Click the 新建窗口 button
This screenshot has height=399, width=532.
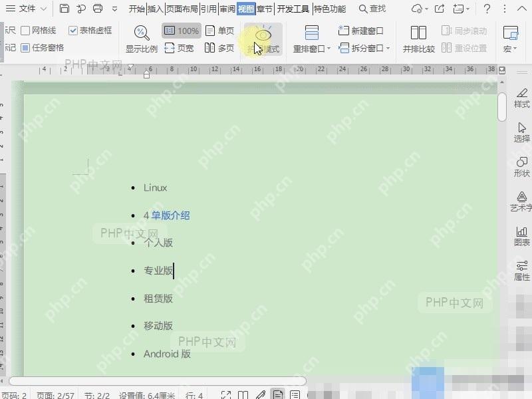[x=361, y=31]
